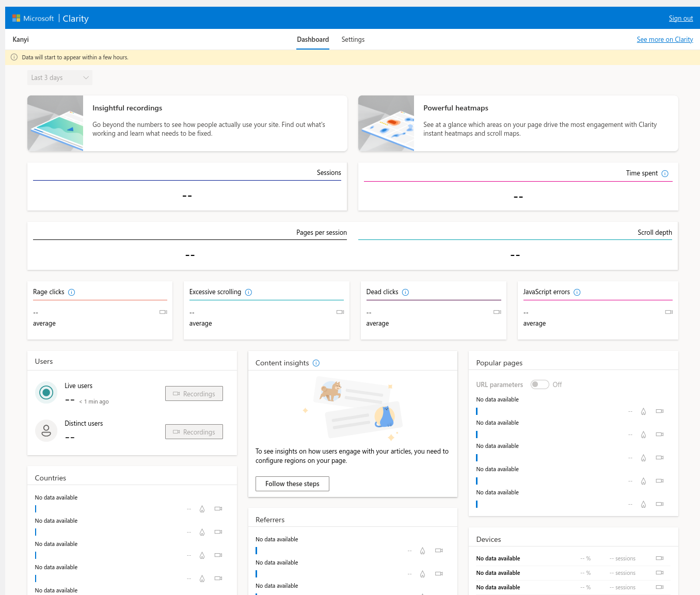Click the Kanyi project name

[21, 40]
